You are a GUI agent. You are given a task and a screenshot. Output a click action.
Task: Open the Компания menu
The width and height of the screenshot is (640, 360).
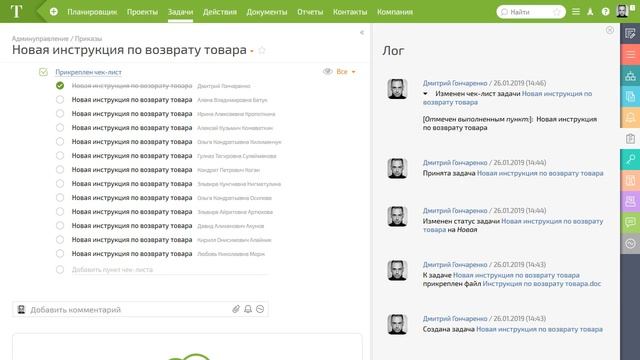coord(395,12)
